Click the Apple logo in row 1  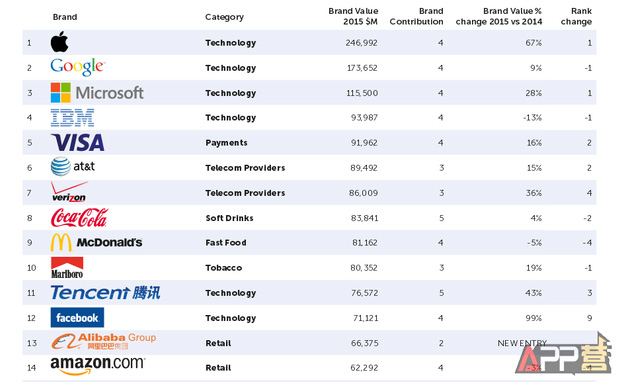pyautogui.click(x=59, y=42)
